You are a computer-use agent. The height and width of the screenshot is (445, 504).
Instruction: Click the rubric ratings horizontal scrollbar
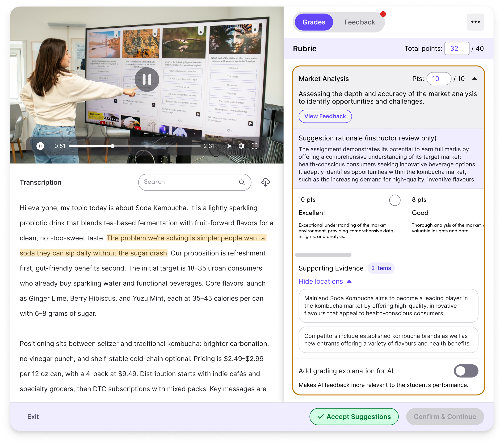[x=323, y=255]
